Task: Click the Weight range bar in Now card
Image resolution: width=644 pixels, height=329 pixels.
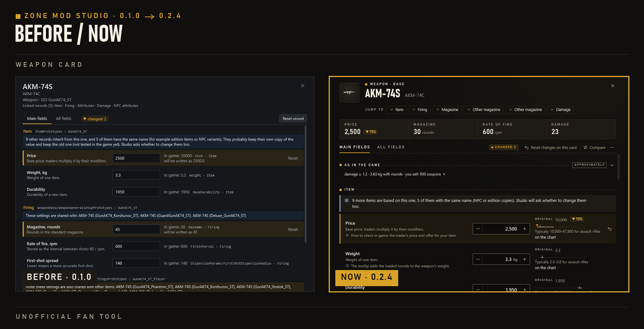Action: [560, 257]
